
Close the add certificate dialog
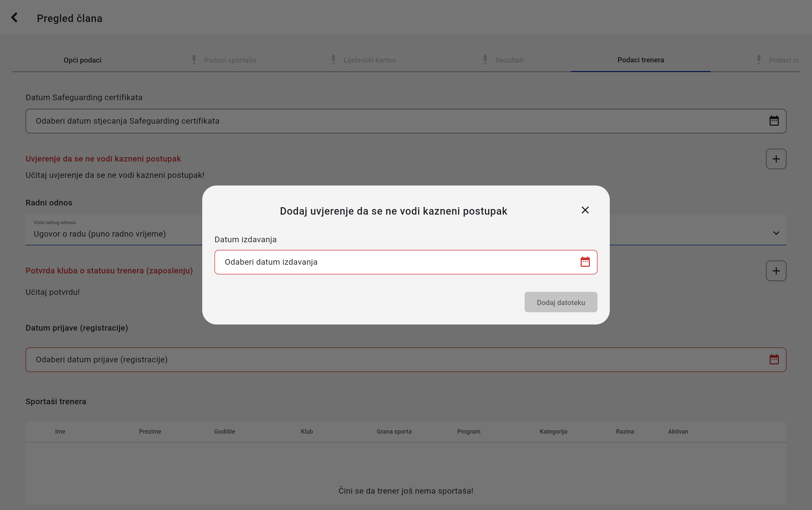click(585, 210)
